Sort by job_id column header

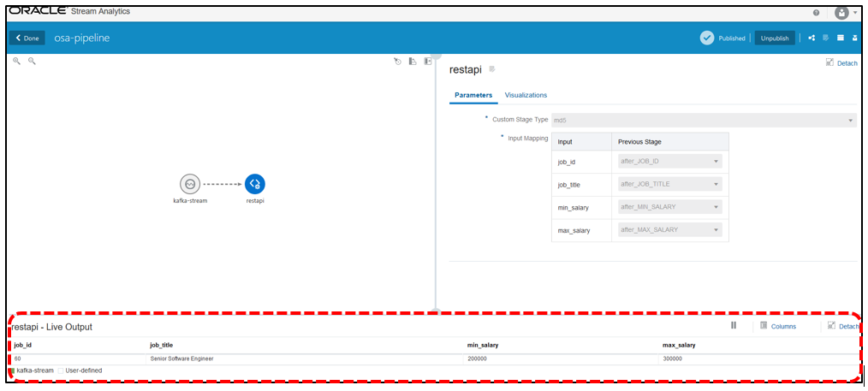[x=23, y=345]
